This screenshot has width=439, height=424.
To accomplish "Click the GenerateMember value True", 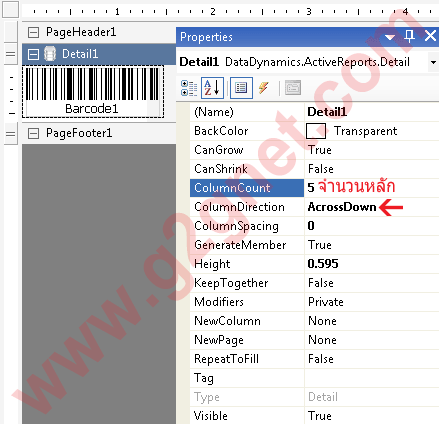I will tap(319, 245).
